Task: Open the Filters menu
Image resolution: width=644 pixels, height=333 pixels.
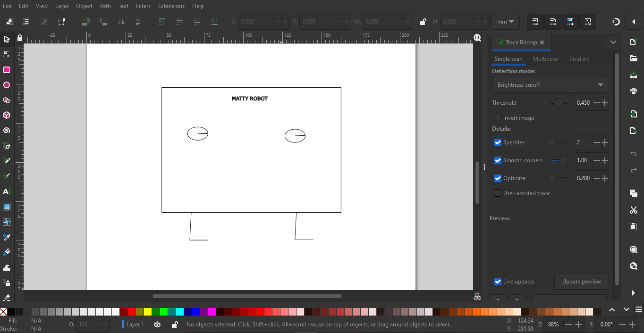Action: coord(143,6)
